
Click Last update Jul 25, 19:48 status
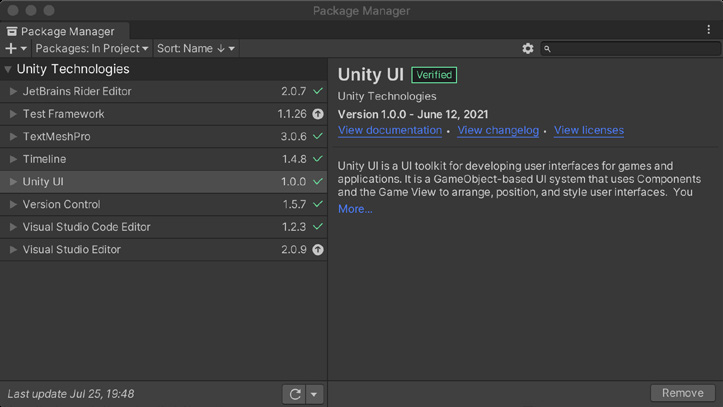tap(71, 394)
